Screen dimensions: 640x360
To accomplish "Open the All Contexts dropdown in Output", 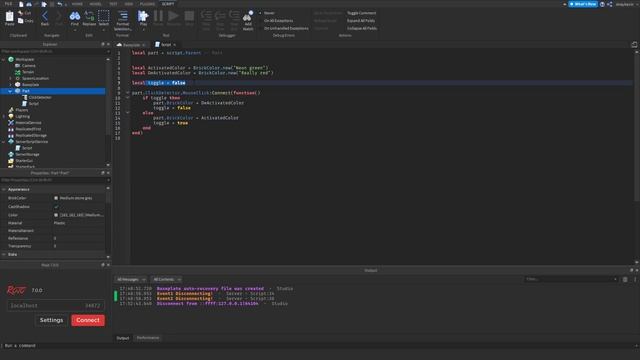I will point(167,280).
